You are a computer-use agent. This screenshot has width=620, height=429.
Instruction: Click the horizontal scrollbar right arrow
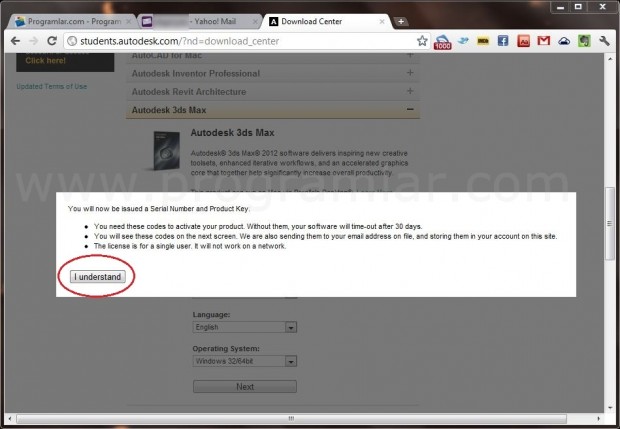pyautogui.click(x=598, y=418)
